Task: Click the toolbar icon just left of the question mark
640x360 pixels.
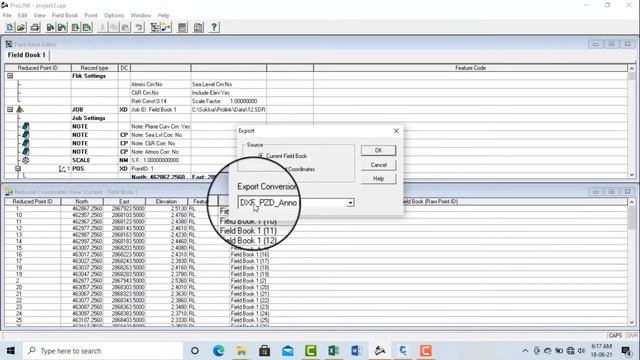Action: coord(198,27)
